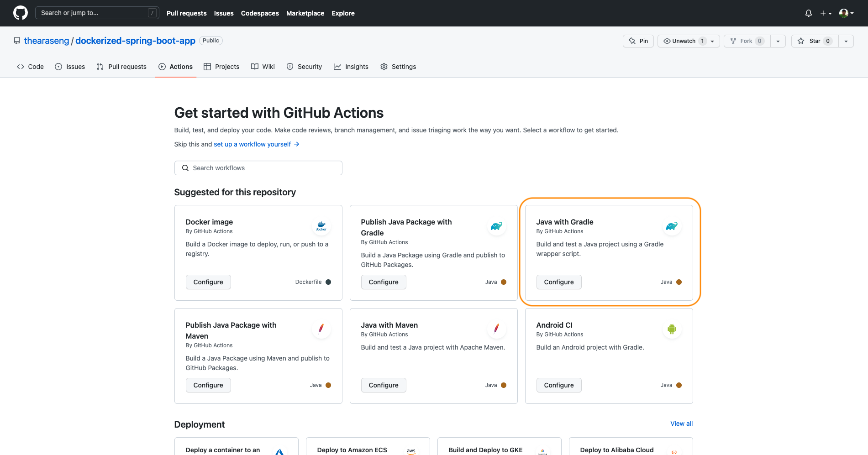This screenshot has width=868, height=455.
Task: Open the Unwatch dropdown
Action: coord(689,41)
